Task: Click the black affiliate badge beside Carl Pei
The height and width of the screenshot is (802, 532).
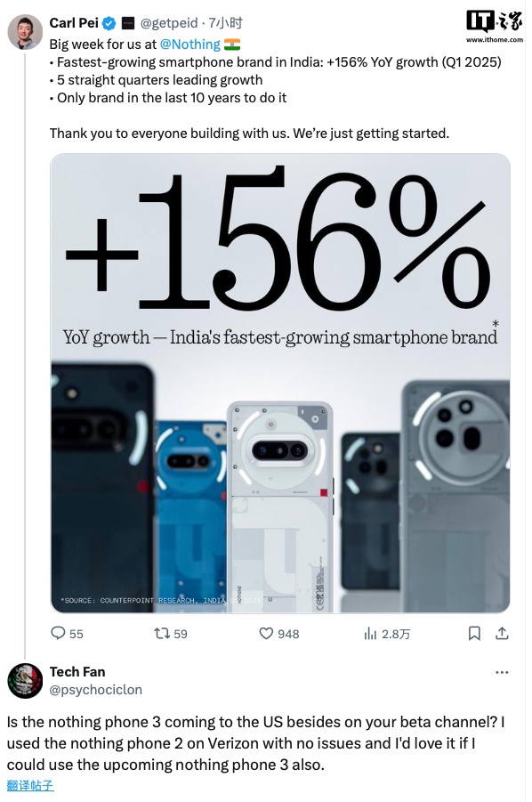Action: tap(128, 23)
